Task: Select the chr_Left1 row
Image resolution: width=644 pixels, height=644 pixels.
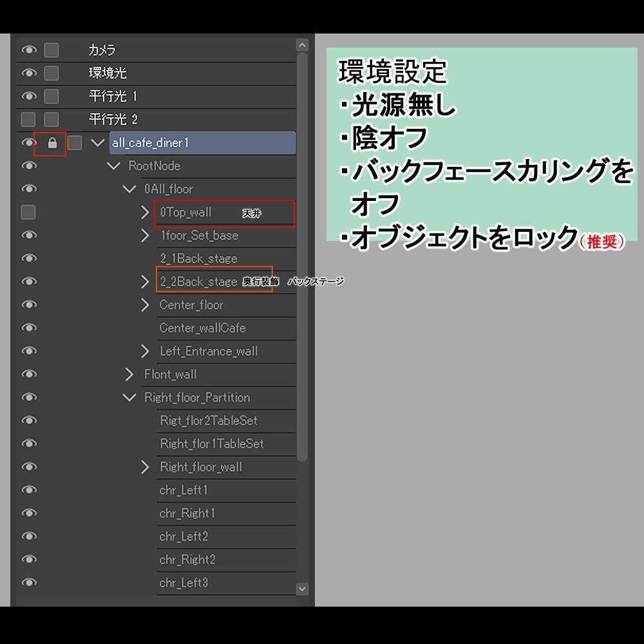Action: 226,490
